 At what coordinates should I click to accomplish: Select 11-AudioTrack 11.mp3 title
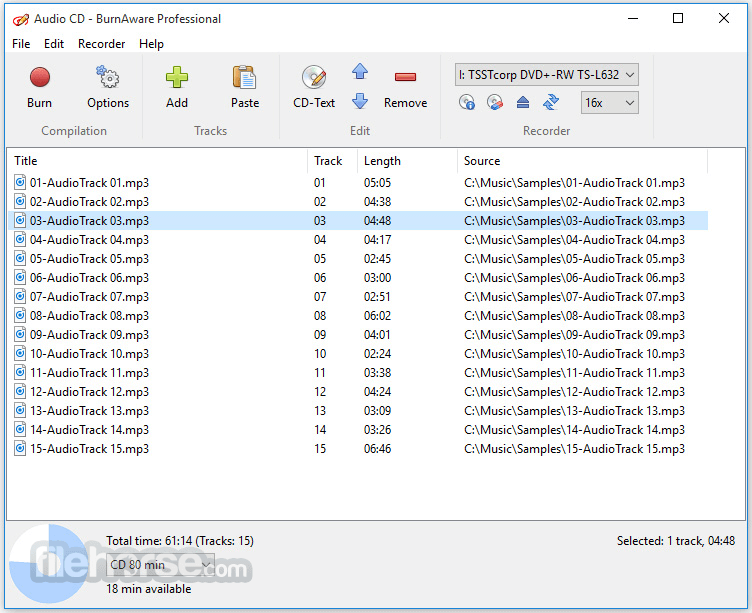[89, 373]
